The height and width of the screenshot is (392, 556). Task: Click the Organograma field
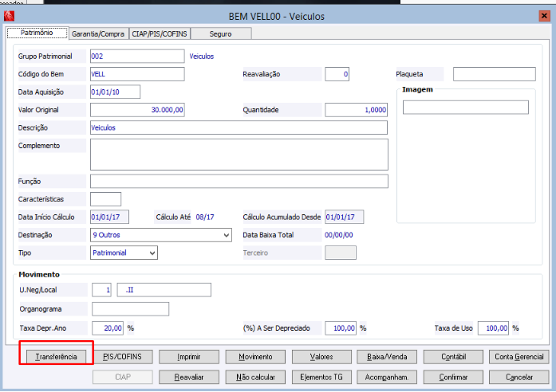(x=131, y=309)
